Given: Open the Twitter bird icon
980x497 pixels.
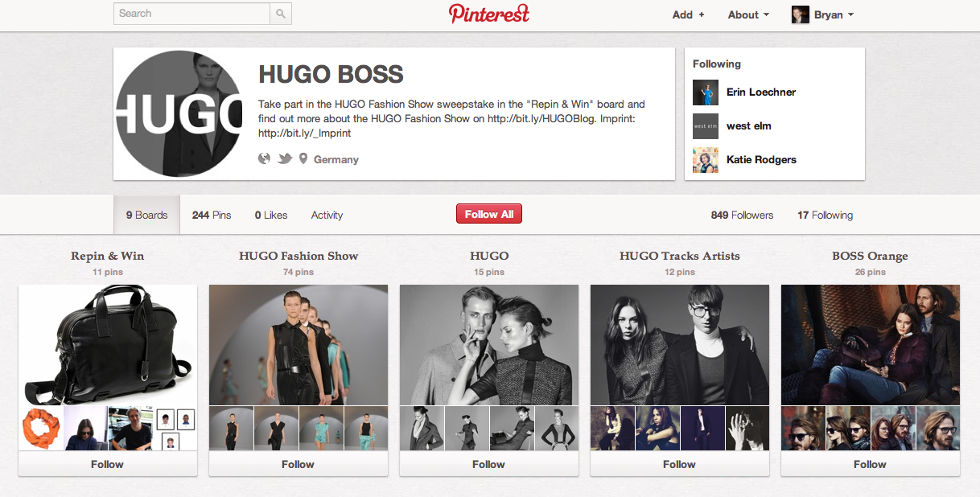Looking at the screenshot, I should pyautogui.click(x=285, y=159).
